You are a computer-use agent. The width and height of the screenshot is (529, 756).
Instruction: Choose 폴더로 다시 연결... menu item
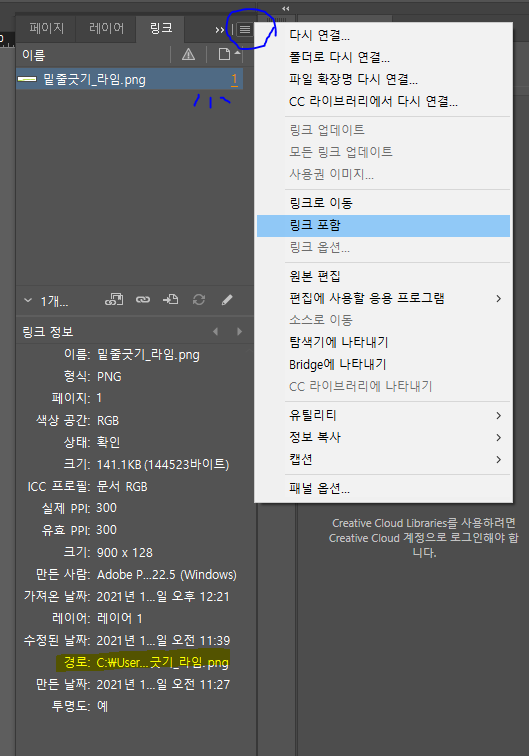[383, 57]
